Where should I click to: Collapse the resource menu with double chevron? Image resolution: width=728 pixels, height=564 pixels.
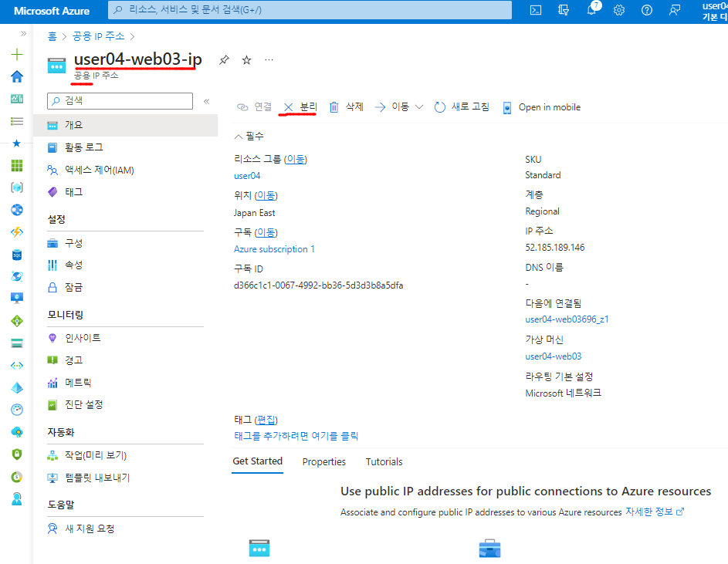[207, 101]
